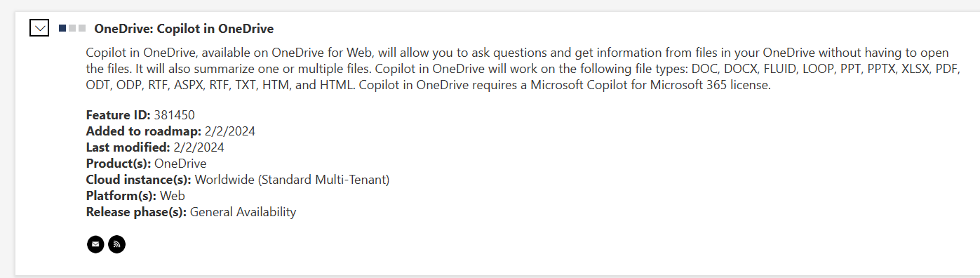980x278 pixels.
Task: Click the Added to roadmap date value
Action: coord(229,131)
